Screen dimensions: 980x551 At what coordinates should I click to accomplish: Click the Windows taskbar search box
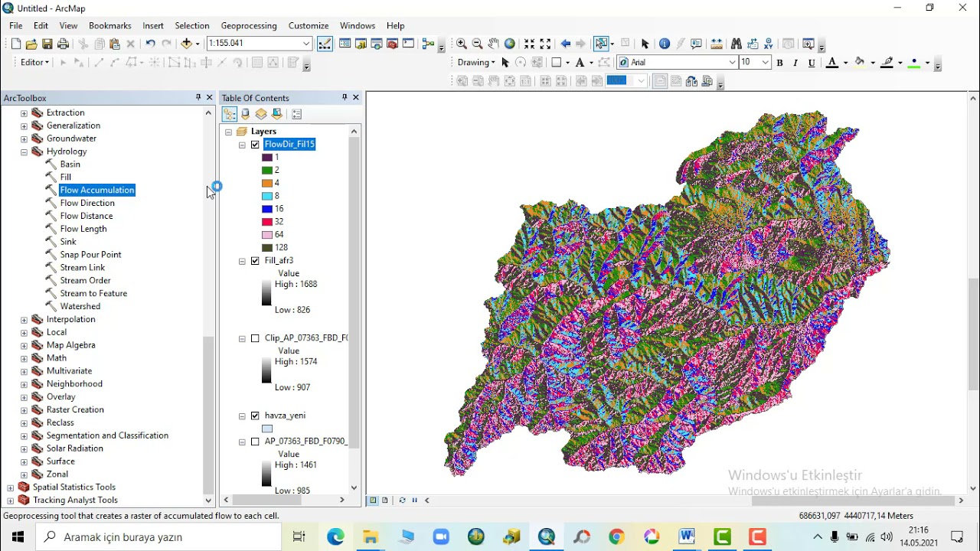[x=160, y=537]
